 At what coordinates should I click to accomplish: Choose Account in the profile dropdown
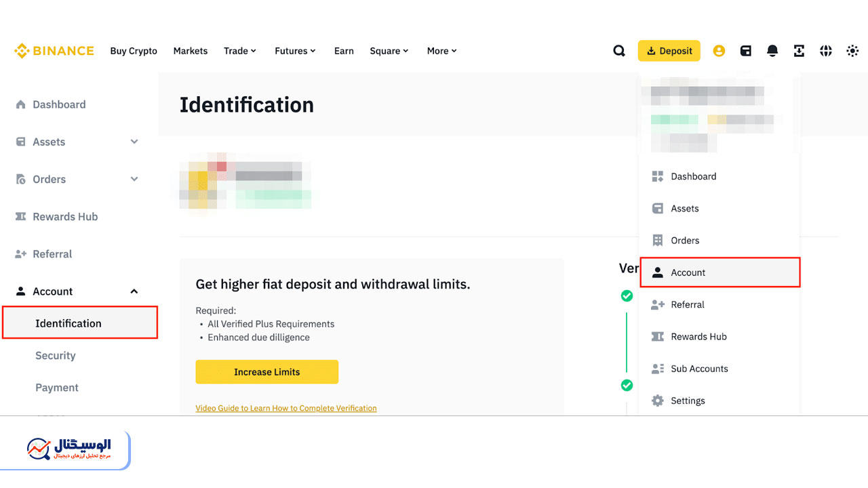tap(720, 272)
